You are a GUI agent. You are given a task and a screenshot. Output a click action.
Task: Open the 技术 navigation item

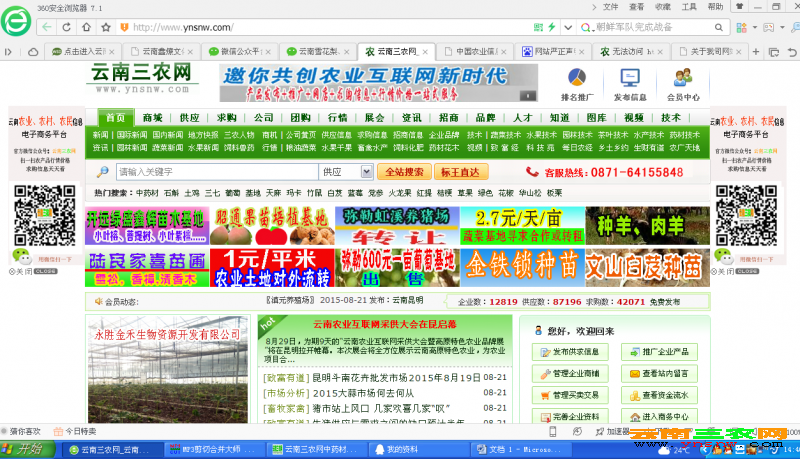click(x=671, y=118)
